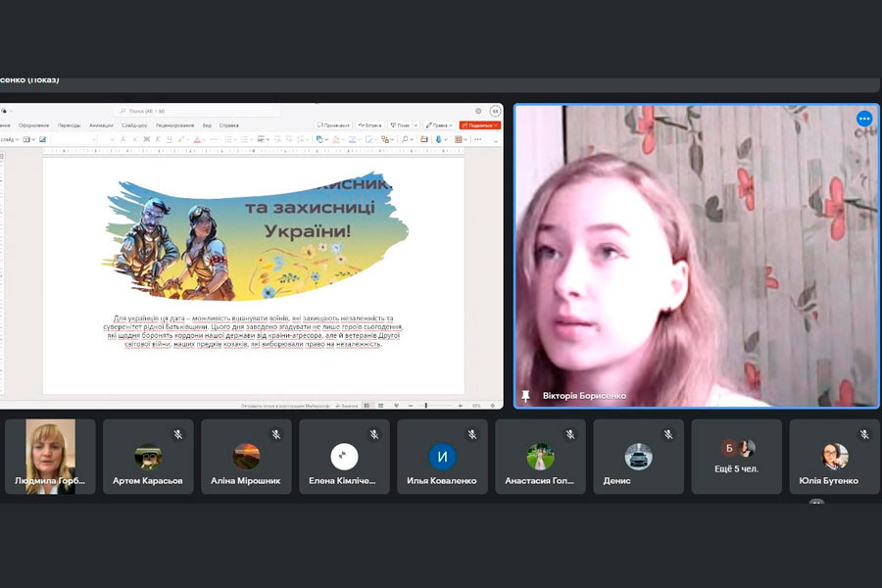Screen dimensions: 882x588
Task: Click the muted mic icon on Юлія Бутенко's tile
Action: pyautogui.click(x=864, y=434)
